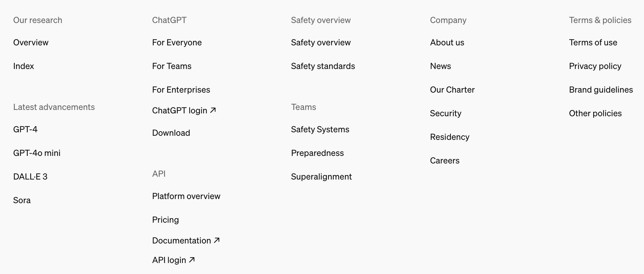Click the external arrow next to Documentation

coord(217,240)
